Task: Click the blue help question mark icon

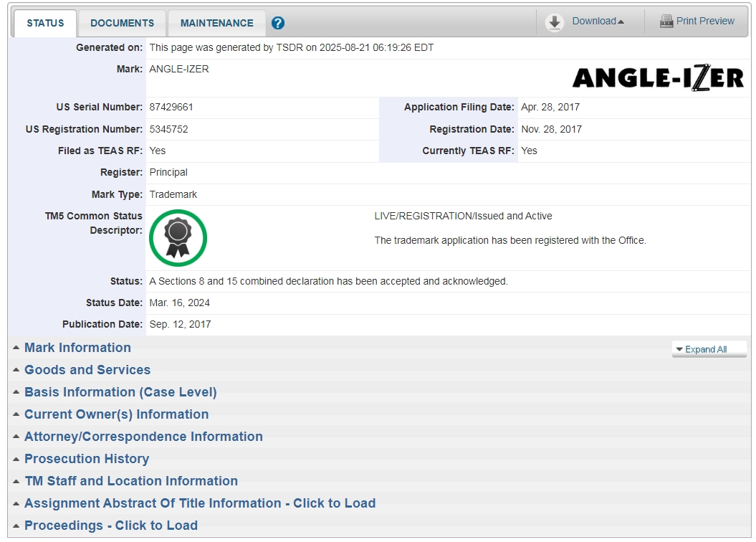Action: (278, 23)
